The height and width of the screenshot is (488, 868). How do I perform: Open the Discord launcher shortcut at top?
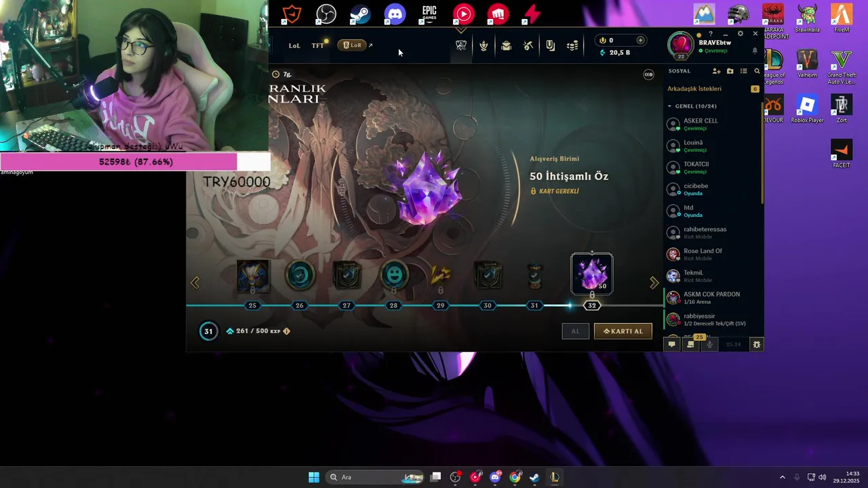click(395, 14)
